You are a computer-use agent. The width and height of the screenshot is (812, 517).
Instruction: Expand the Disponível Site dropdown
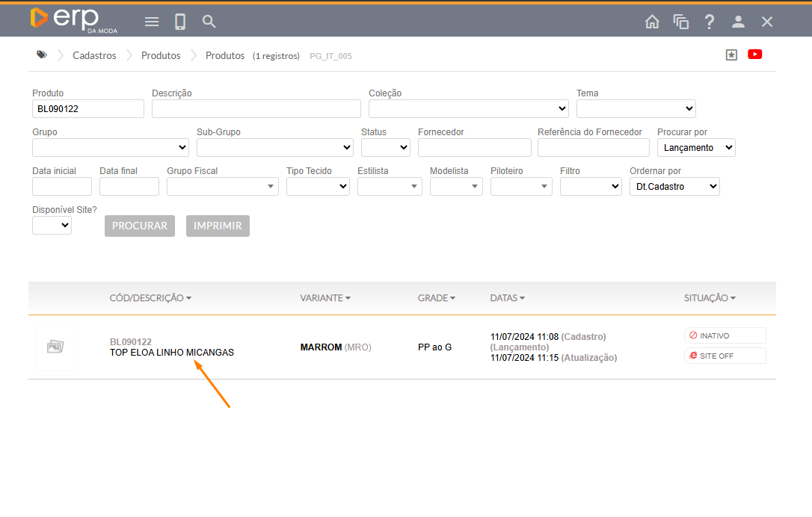(x=52, y=226)
